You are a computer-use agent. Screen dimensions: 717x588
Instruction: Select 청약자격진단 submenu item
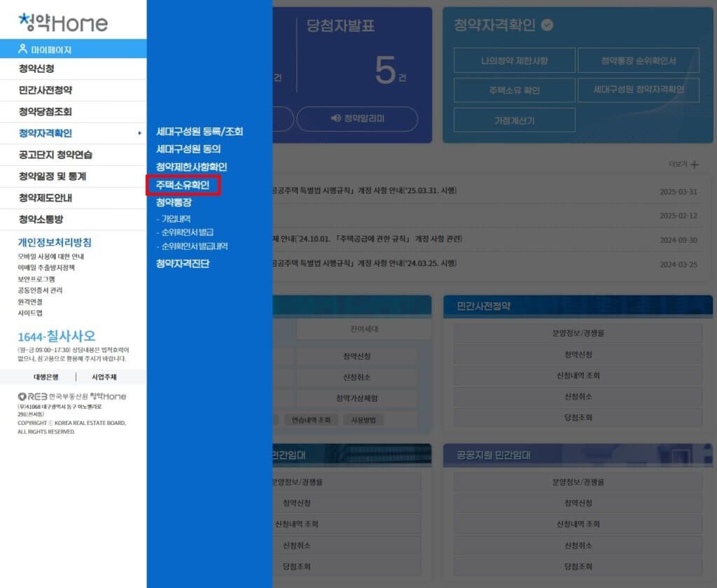183,264
